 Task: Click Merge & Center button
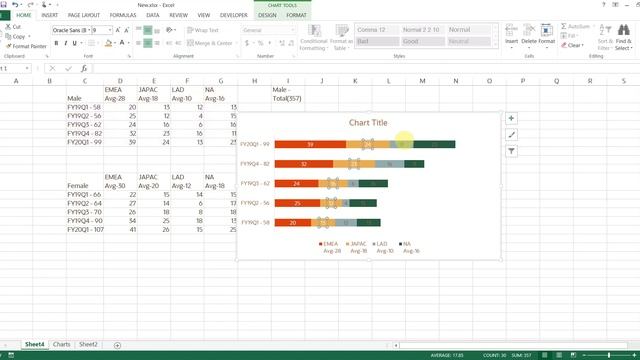209,43
